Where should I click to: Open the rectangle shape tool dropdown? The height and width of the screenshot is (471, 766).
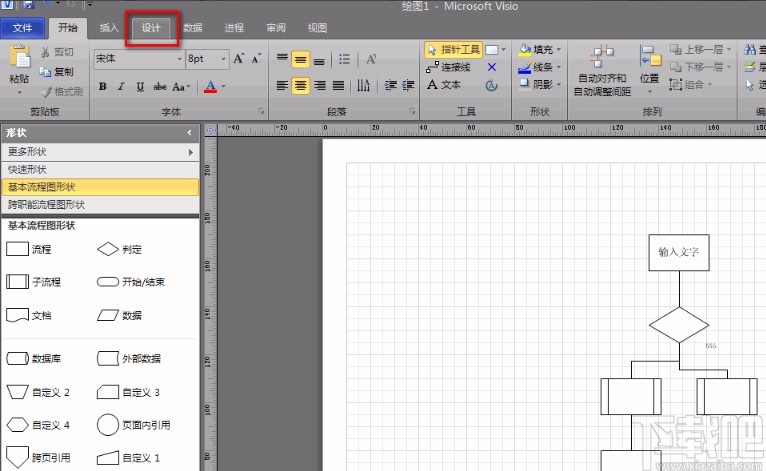[x=503, y=50]
